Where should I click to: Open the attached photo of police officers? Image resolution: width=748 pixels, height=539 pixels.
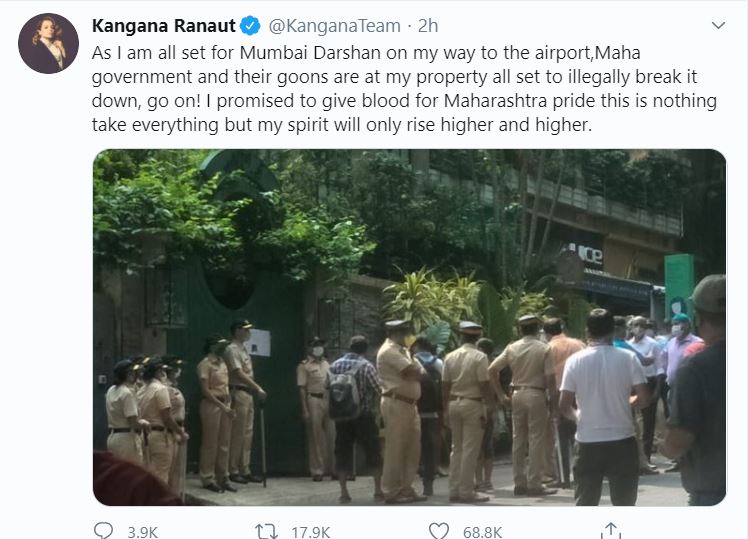[x=409, y=327]
